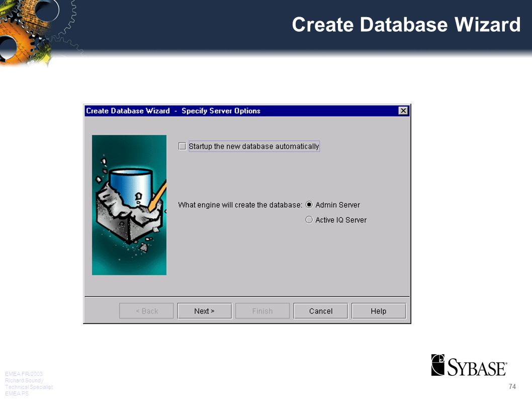The height and width of the screenshot is (399, 532).
Task: Select the Admin Server radio option
Action: (x=309, y=205)
